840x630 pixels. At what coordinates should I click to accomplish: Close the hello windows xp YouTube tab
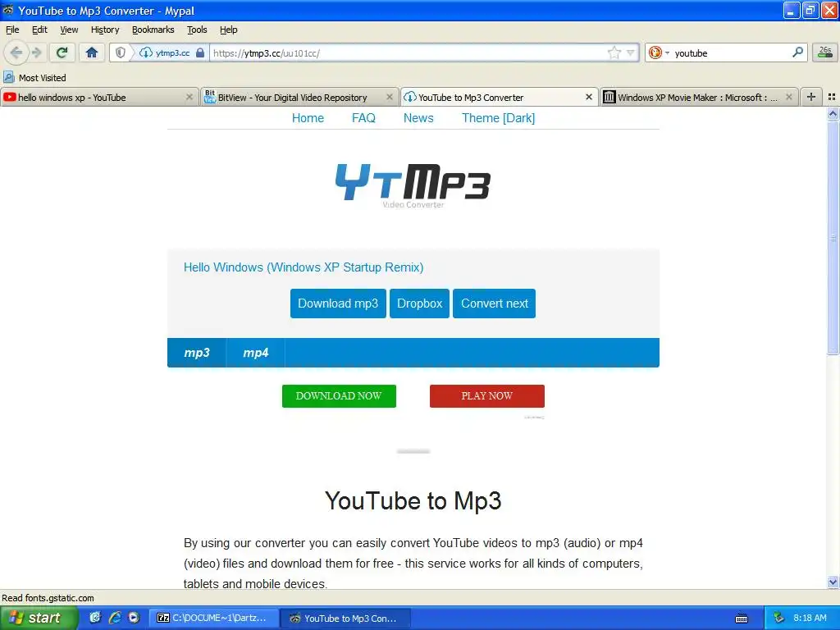pos(189,97)
